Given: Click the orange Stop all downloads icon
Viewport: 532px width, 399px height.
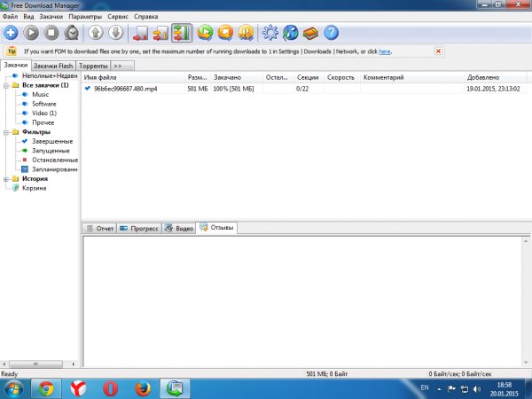Looking at the screenshot, I should pos(225,33).
